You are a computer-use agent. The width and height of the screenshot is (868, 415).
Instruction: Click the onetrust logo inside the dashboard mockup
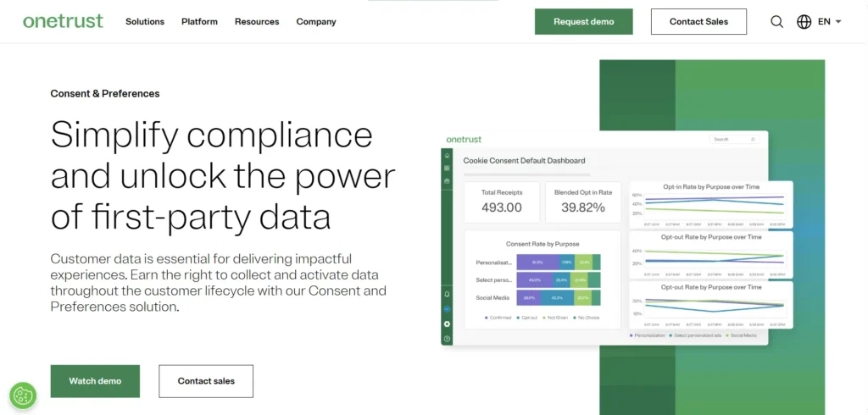pos(464,140)
